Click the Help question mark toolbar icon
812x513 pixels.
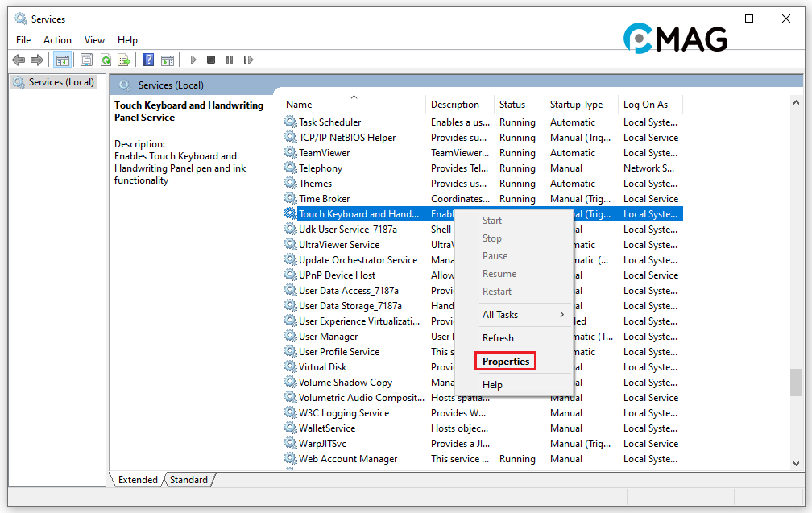coord(149,59)
